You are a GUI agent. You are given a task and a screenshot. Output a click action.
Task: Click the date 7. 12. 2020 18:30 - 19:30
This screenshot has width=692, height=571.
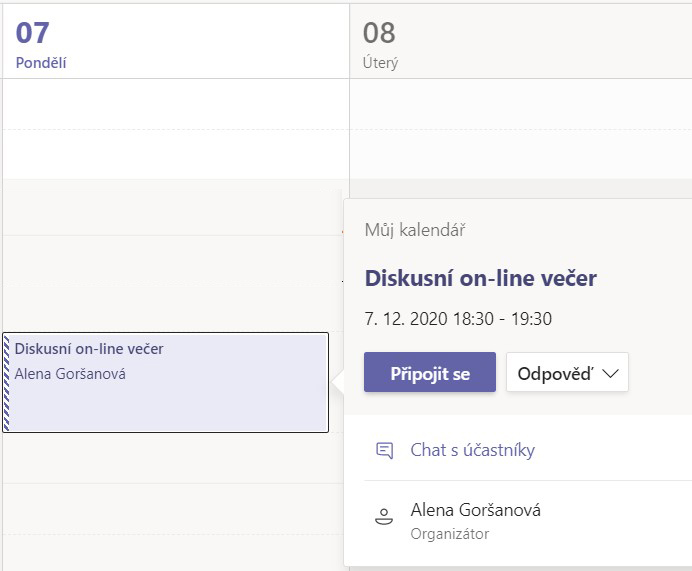click(x=458, y=319)
